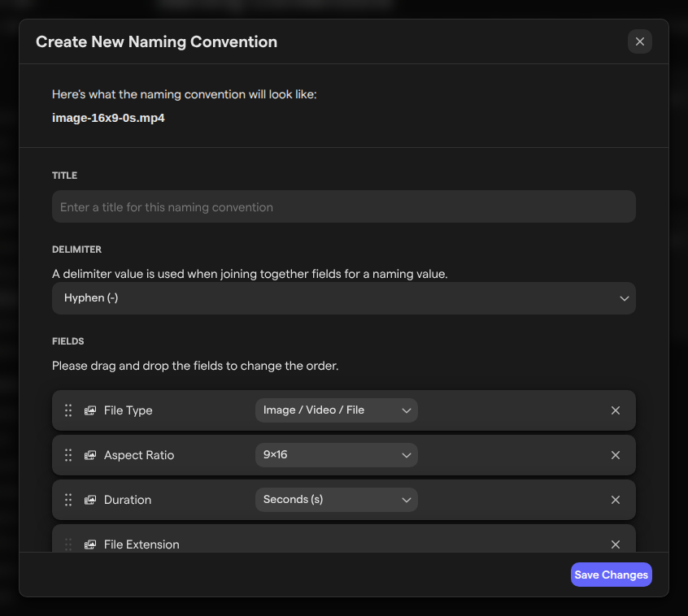Remove the Duration field
The width and height of the screenshot is (688, 616).
click(615, 500)
